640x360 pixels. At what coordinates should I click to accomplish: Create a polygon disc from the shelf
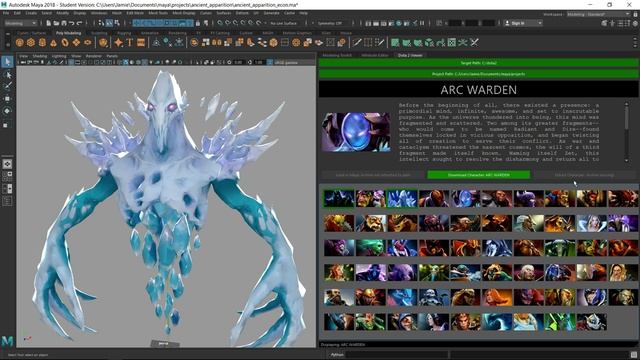click(x=88, y=42)
